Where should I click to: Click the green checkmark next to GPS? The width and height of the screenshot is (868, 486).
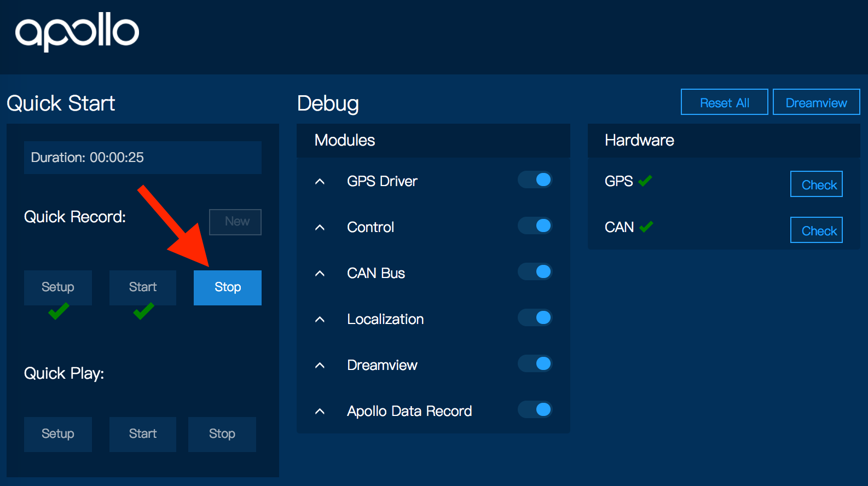point(645,181)
